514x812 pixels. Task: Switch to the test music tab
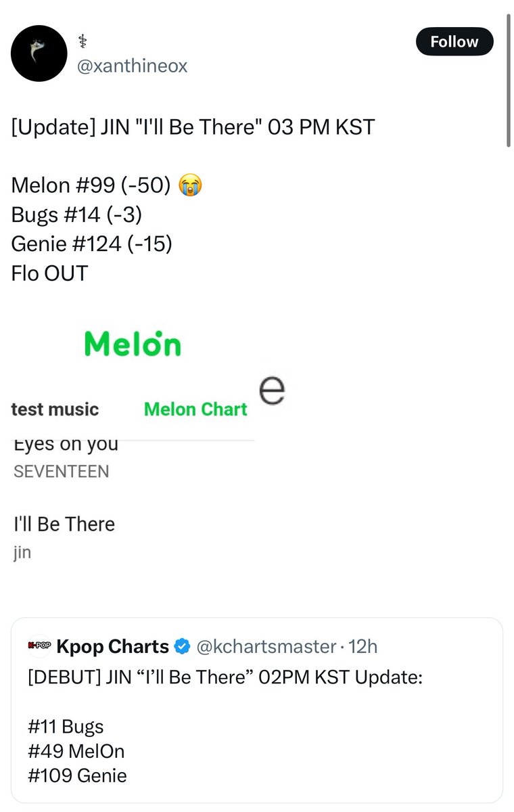click(55, 409)
